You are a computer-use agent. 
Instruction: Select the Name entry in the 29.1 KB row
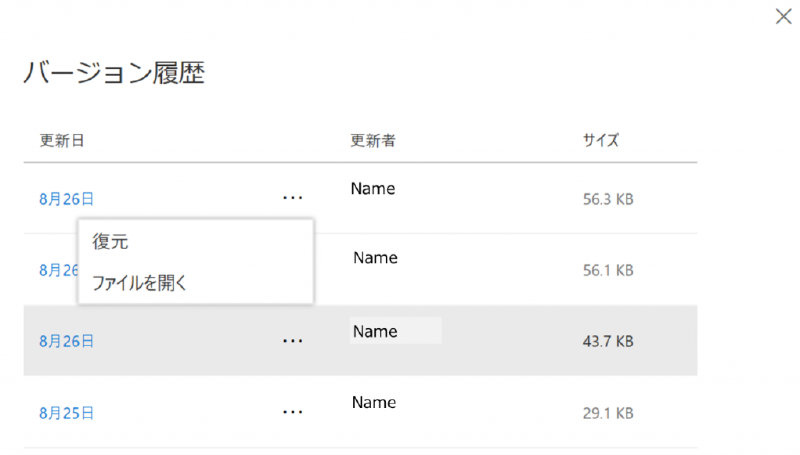click(x=374, y=402)
